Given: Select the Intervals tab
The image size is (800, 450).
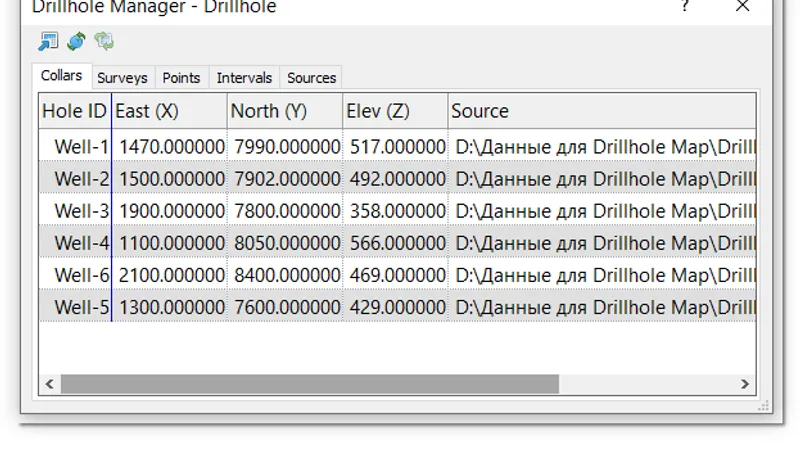Looking at the screenshot, I should pos(244,78).
